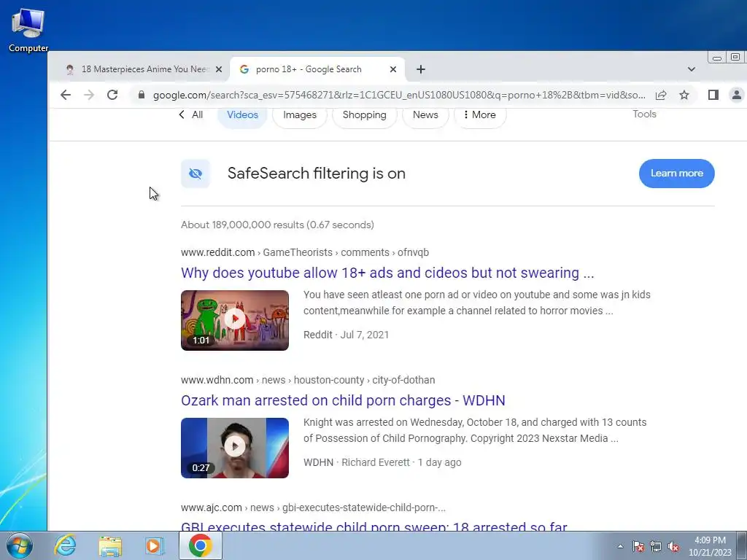Open the taskbar clock and date
The image size is (747, 560).
pos(710,546)
